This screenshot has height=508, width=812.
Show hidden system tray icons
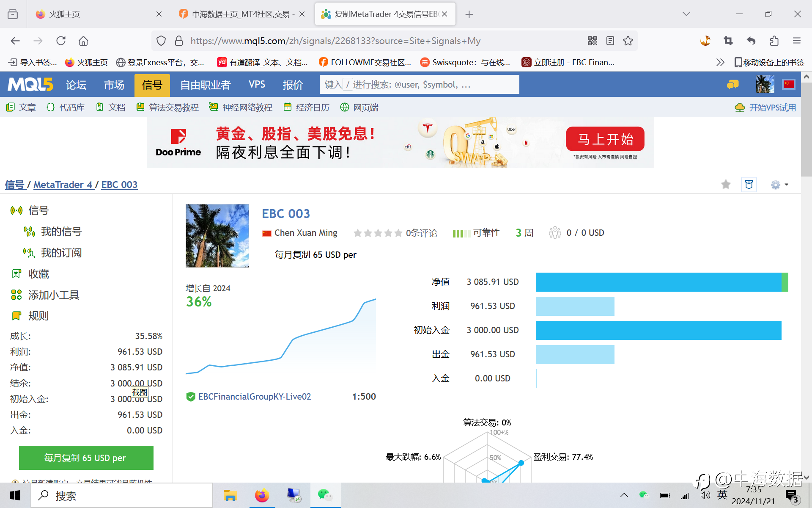624,495
